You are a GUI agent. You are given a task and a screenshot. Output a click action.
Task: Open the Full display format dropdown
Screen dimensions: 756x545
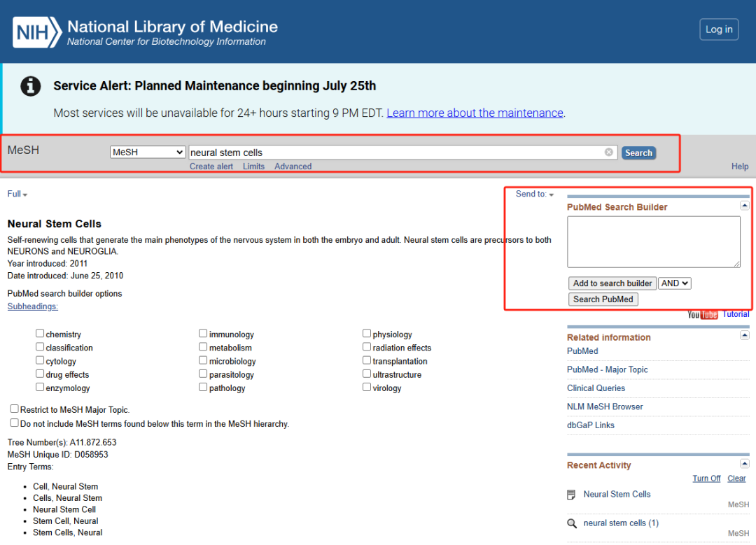click(17, 194)
